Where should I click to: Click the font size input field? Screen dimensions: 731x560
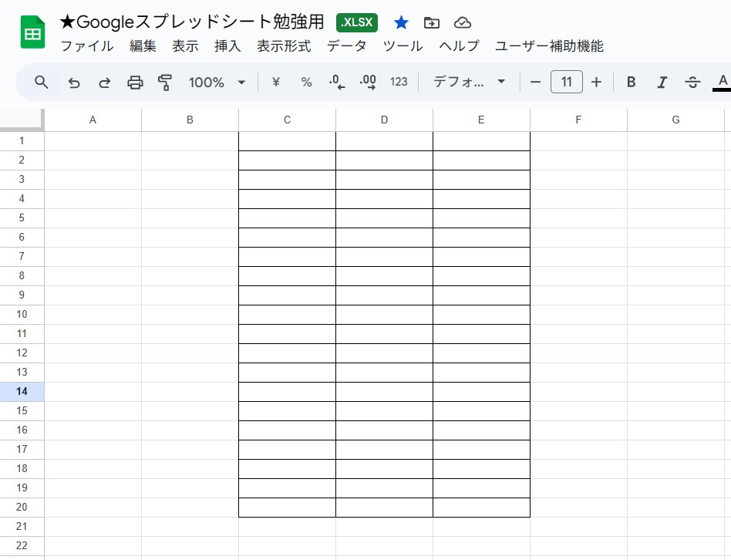pyautogui.click(x=566, y=82)
